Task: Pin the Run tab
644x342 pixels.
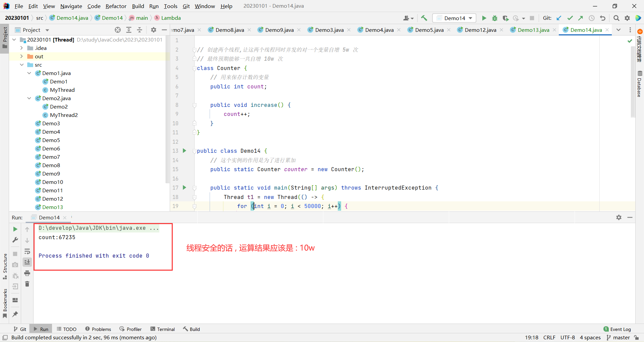Action: point(15,314)
